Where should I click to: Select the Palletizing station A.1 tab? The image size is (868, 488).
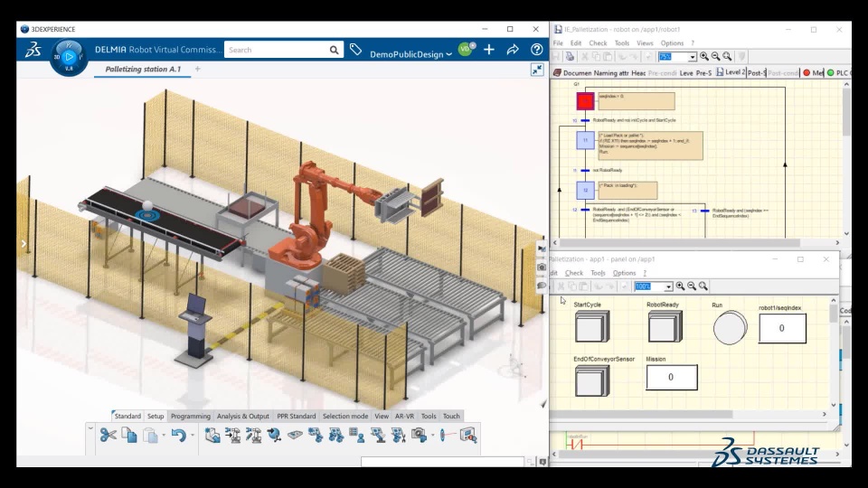143,70
